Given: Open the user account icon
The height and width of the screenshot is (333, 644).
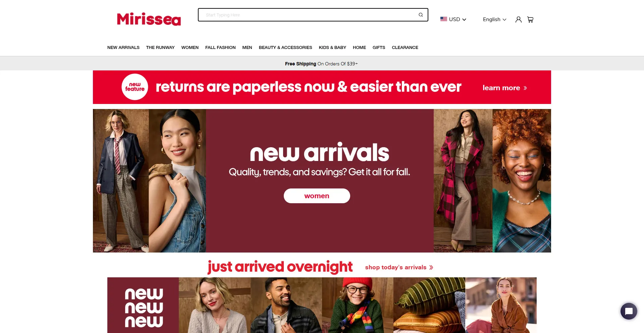Looking at the screenshot, I should point(518,19).
